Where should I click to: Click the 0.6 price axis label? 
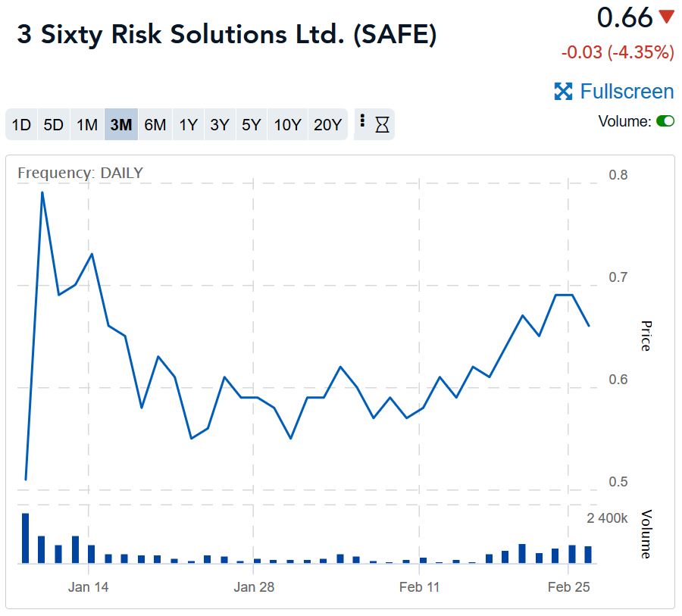618,380
